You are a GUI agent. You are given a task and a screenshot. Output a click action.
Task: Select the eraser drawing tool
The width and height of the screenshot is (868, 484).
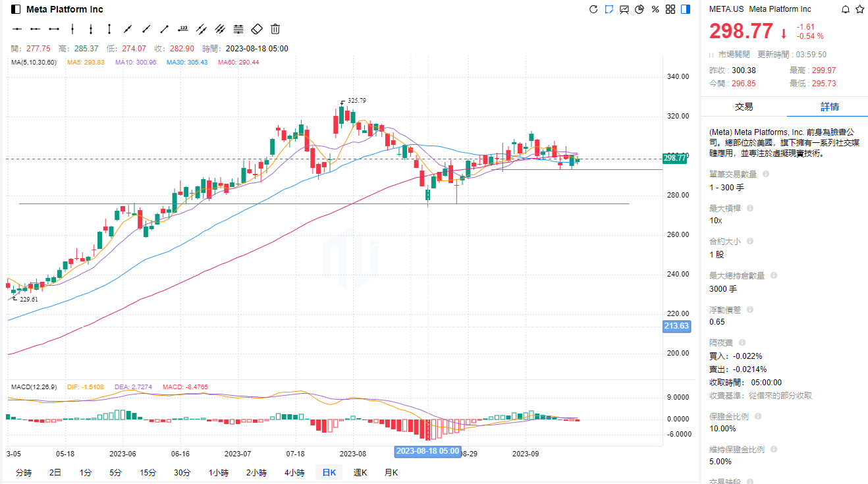[x=257, y=29]
